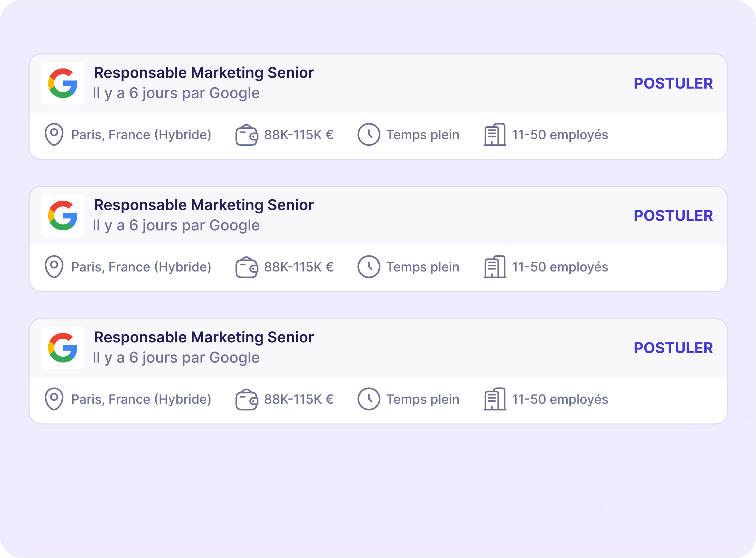The height and width of the screenshot is (558, 756).
Task: Click the salary wallet icon in the first card
Action: (247, 135)
